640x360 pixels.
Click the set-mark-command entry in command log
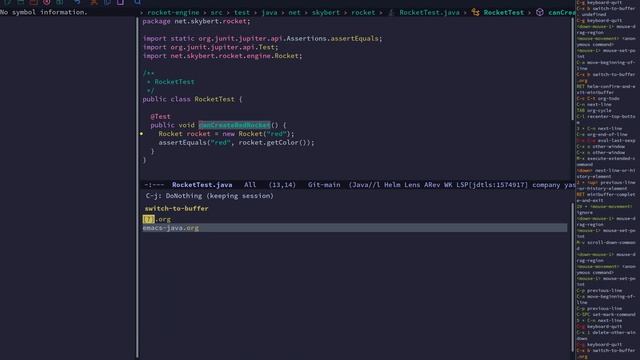click(x=606, y=314)
